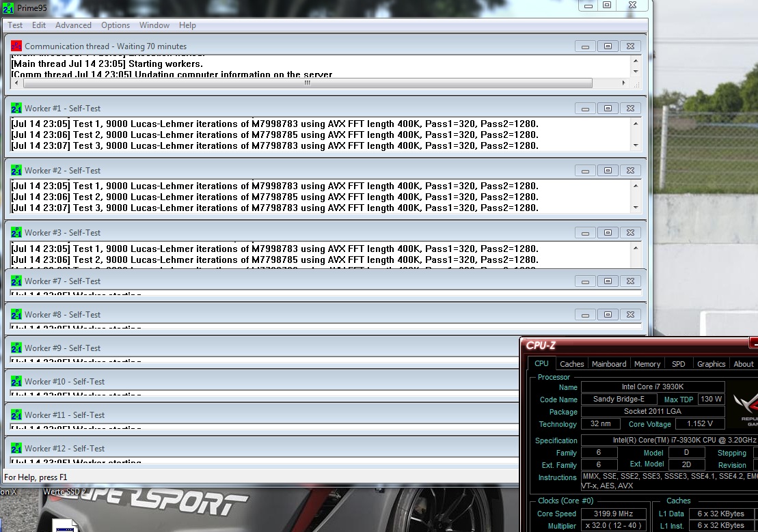Click the Code Name value 'Sandy Bridge-E'
Viewport: 758px width, 532px height.
619,399
